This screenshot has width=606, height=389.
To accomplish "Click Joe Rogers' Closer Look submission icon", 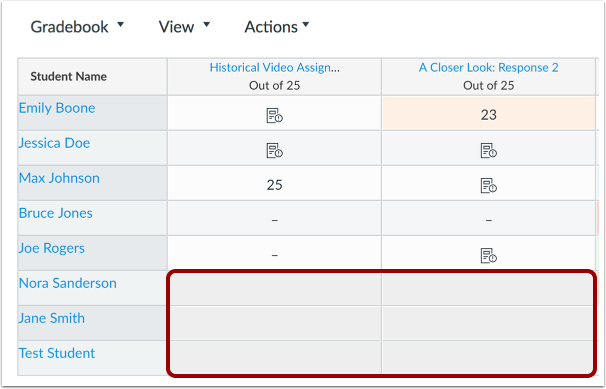I will click(489, 255).
